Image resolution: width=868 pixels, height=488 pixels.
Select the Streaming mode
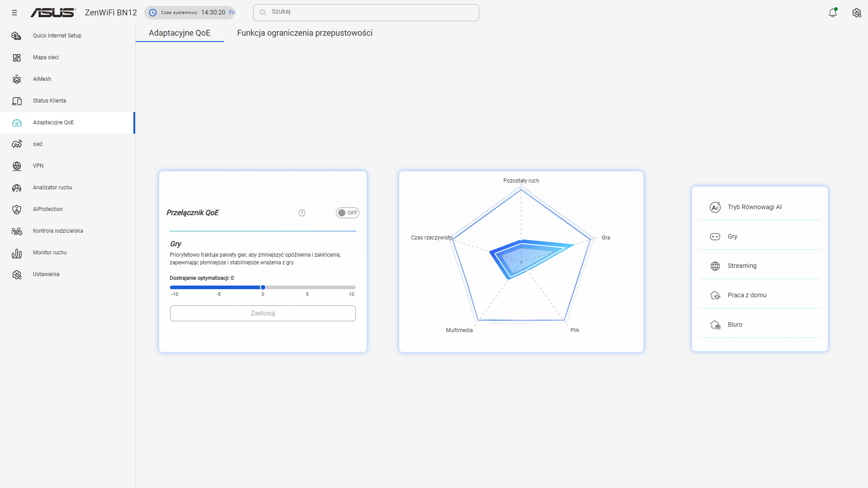759,266
